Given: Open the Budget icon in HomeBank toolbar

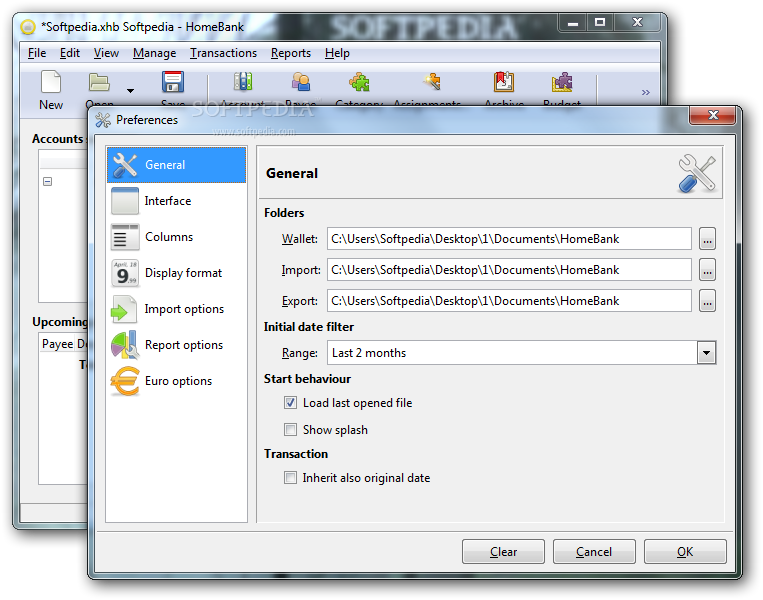Looking at the screenshot, I should pyautogui.click(x=562, y=82).
